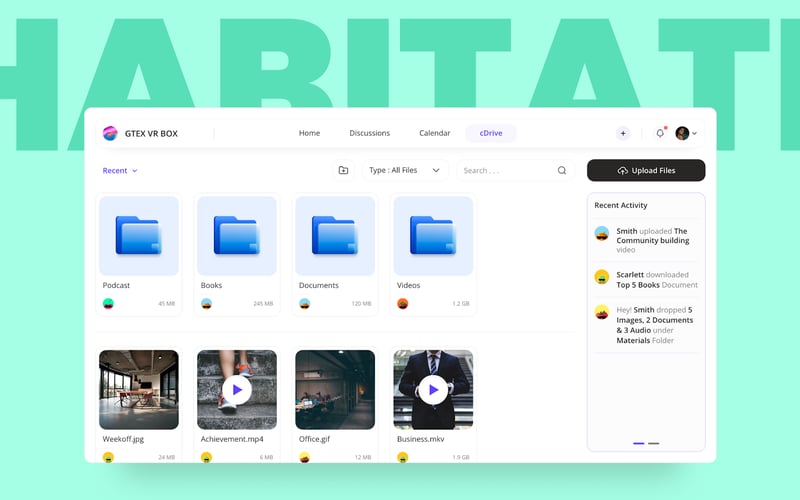
Task: Expand the Recent sort dropdown
Action: click(x=120, y=170)
